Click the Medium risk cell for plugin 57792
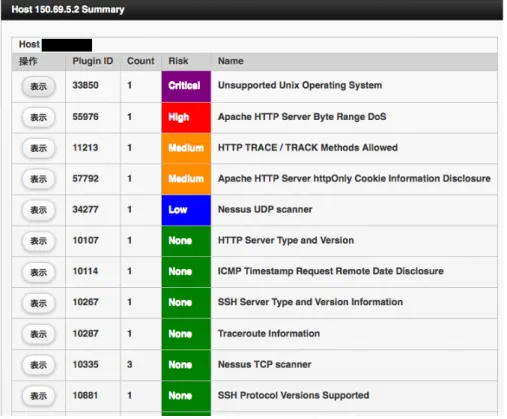The height and width of the screenshot is (419, 507). (186, 179)
